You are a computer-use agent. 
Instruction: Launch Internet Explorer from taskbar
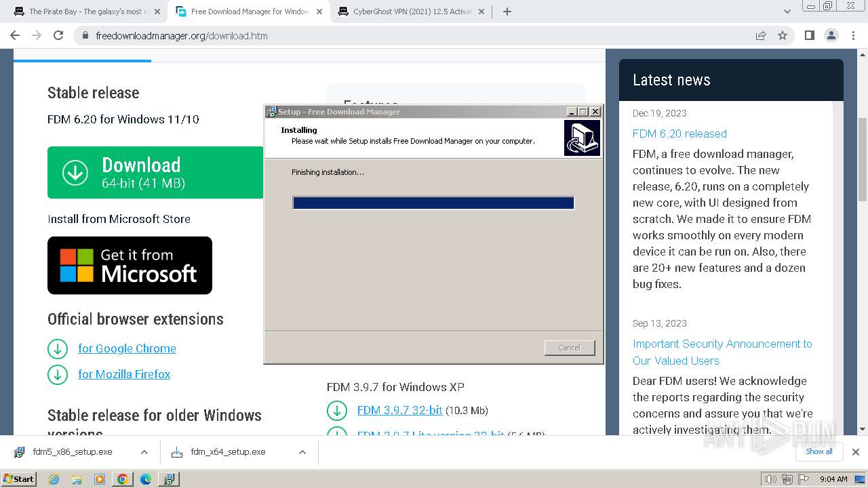point(54,479)
